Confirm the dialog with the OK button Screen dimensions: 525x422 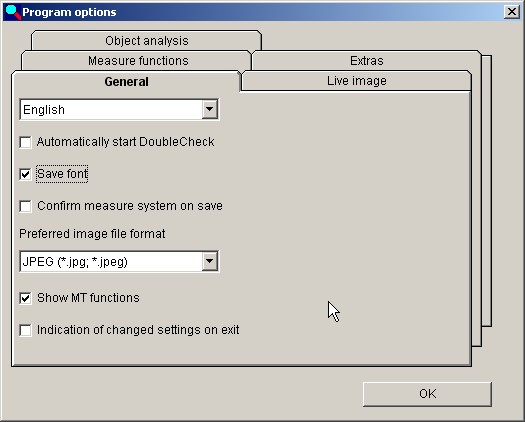[427, 394]
